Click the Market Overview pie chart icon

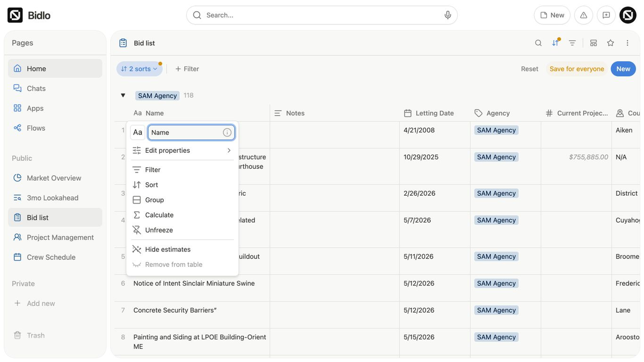click(17, 178)
